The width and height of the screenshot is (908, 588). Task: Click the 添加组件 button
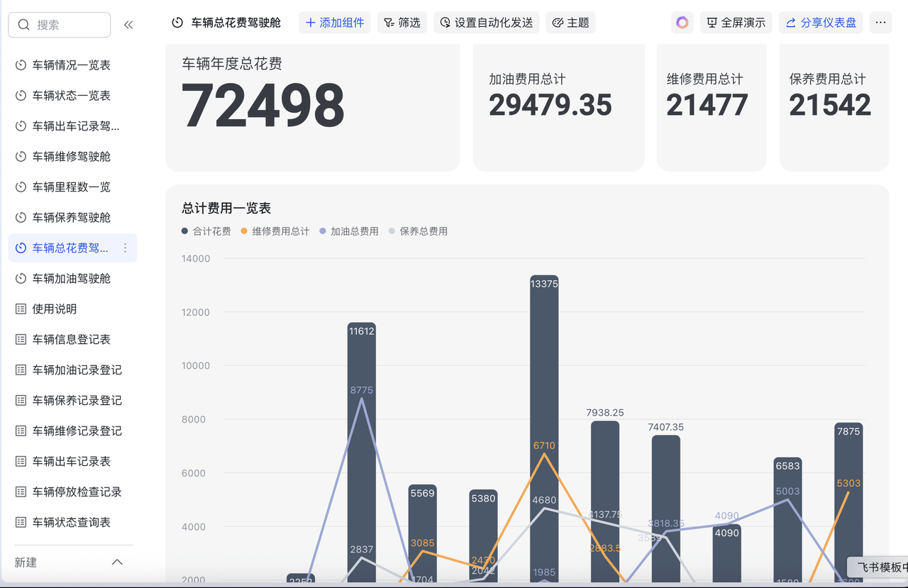pyautogui.click(x=334, y=23)
